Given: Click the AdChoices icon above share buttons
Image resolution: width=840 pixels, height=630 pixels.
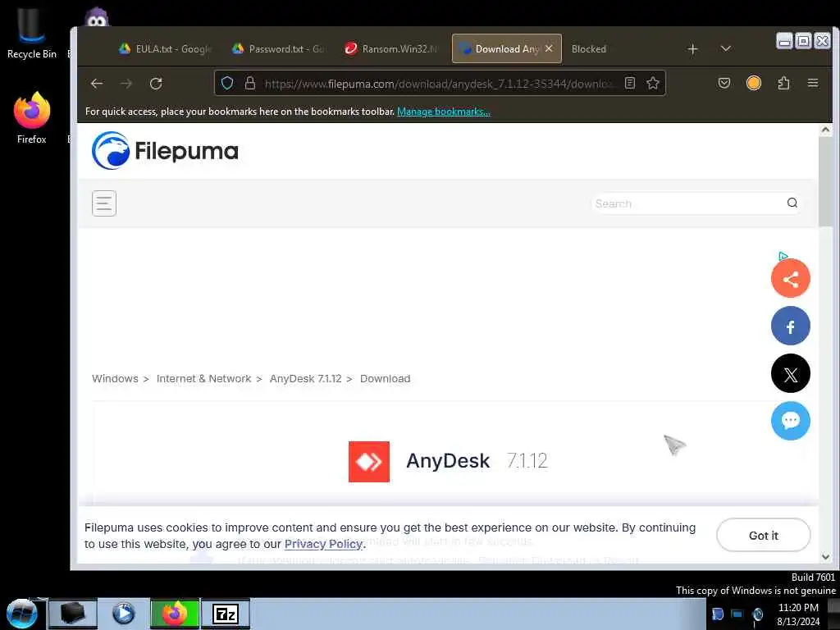Looking at the screenshot, I should [x=783, y=256].
